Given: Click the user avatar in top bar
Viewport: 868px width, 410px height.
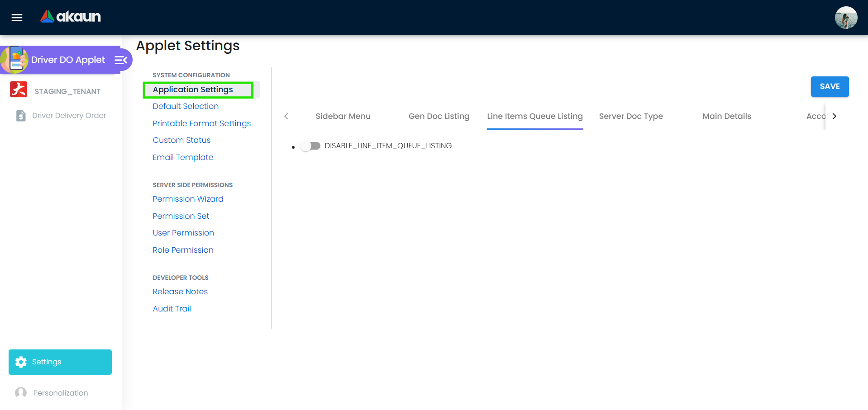Looking at the screenshot, I should coord(845,17).
